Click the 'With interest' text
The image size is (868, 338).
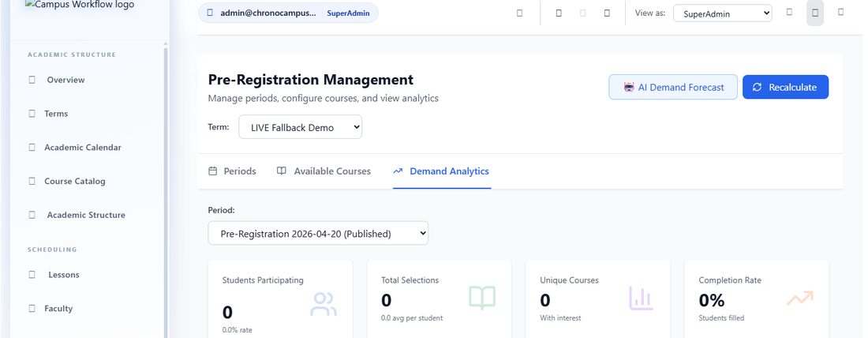[x=560, y=318]
